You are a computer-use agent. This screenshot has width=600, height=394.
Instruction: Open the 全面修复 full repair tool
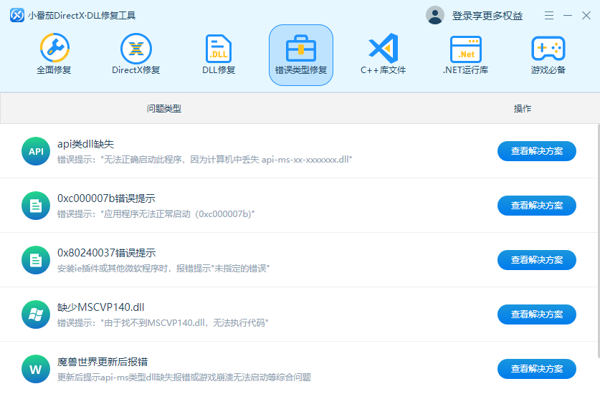click(x=54, y=54)
